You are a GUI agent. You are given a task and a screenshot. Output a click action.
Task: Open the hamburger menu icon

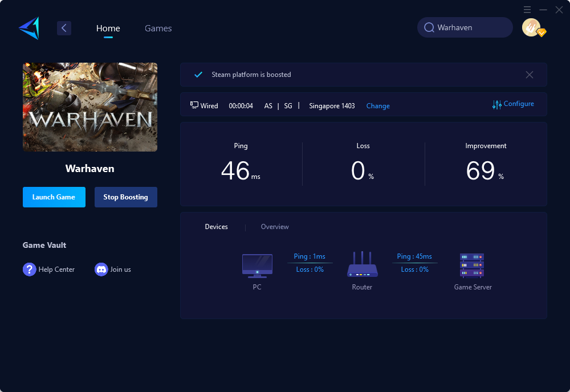point(527,10)
